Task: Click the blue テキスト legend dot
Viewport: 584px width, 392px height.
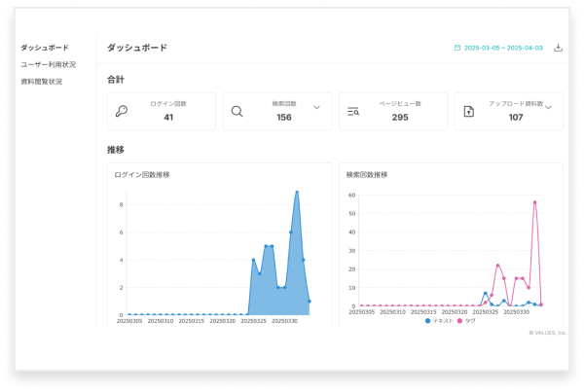Action: point(427,321)
